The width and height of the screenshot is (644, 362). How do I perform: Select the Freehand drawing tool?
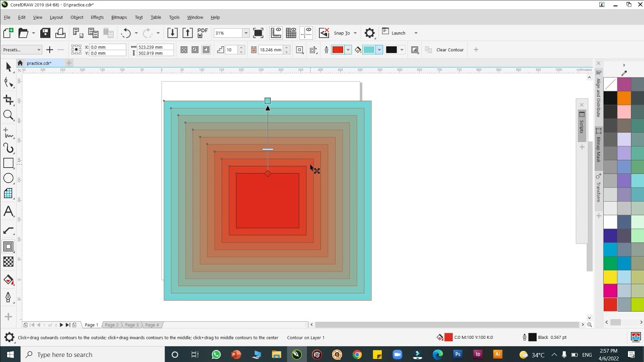(x=9, y=133)
